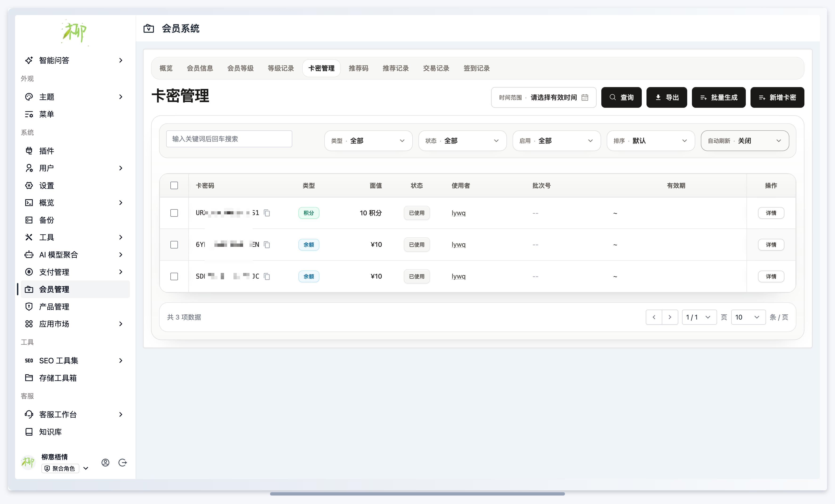Click the horizontal scrollbar at window bottom
This screenshot has width=835, height=504.
point(417,494)
